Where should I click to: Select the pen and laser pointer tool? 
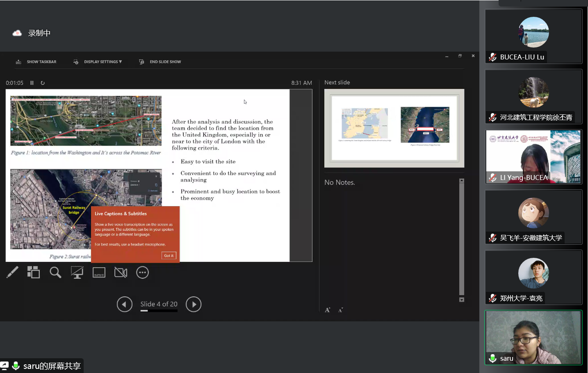coord(12,272)
